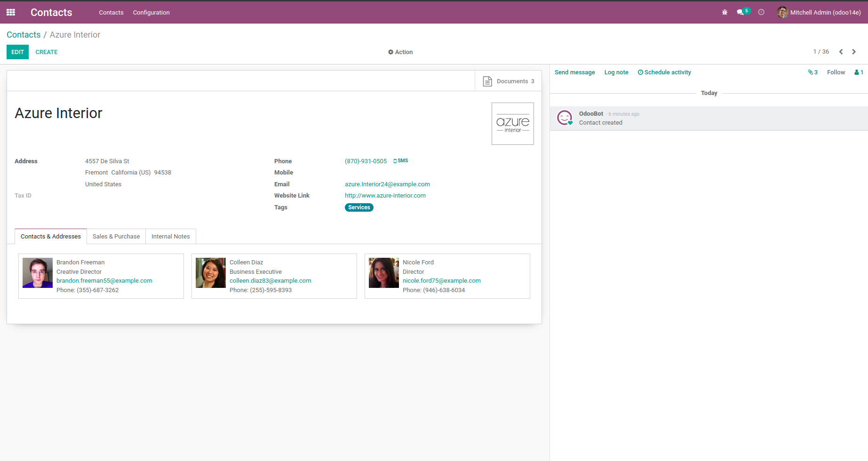Click the OdooBot avatar

[565, 118]
